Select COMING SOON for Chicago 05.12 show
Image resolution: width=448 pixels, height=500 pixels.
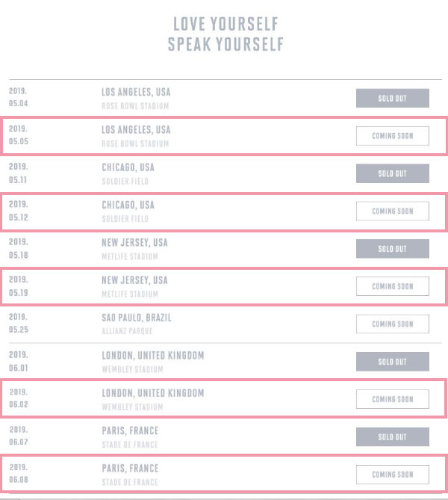click(x=392, y=212)
